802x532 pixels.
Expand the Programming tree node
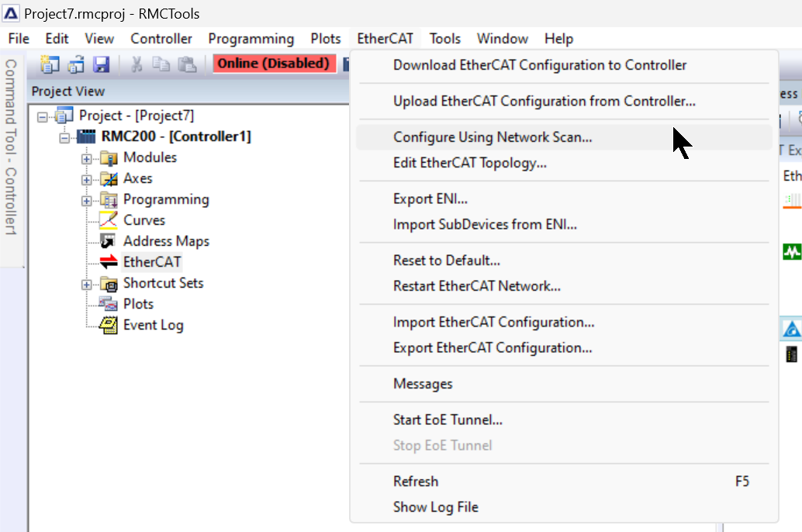[x=86, y=201]
